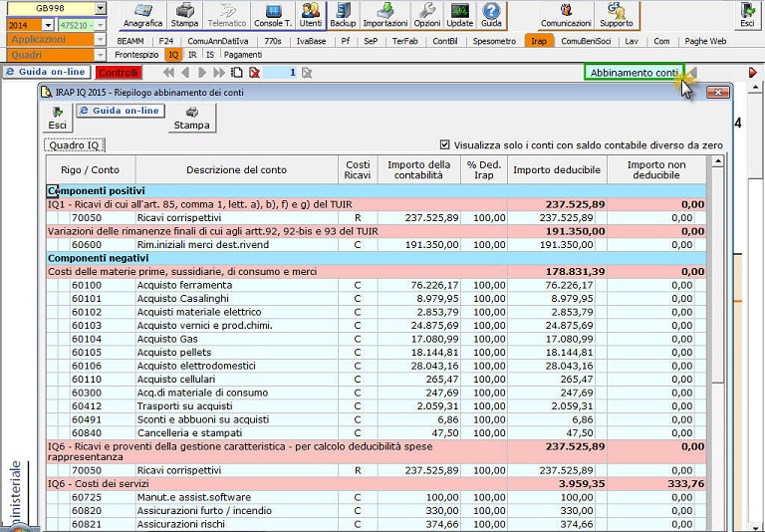Open the Guida help icon in the toolbar

point(491,16)
